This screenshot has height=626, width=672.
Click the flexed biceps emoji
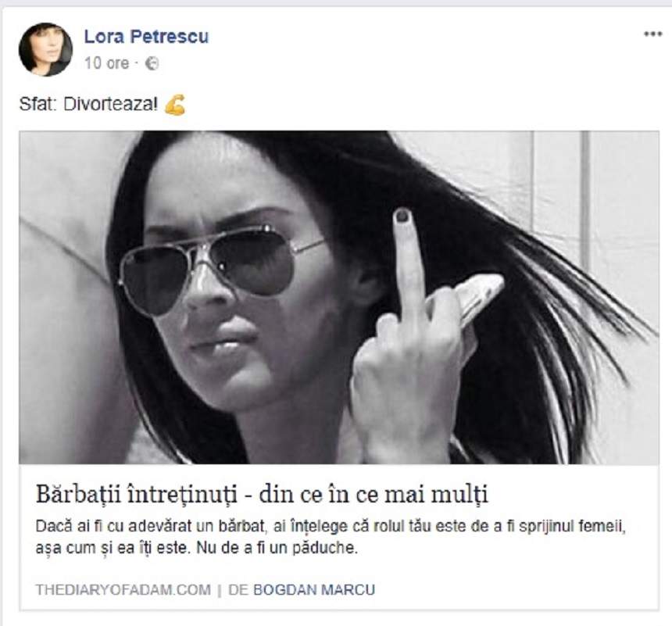pos(175,105)
